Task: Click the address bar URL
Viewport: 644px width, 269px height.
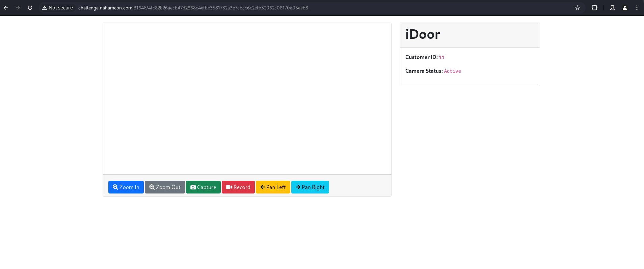Action: click(x=193, y=8)
